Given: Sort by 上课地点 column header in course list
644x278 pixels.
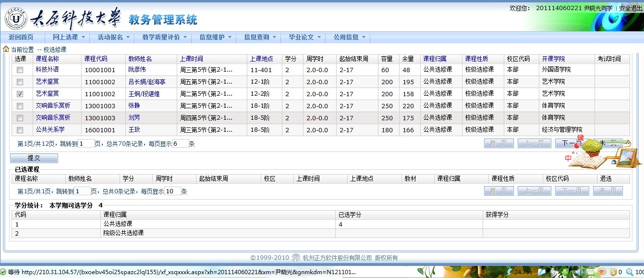Looking at the screenshot, I should 262,59.
